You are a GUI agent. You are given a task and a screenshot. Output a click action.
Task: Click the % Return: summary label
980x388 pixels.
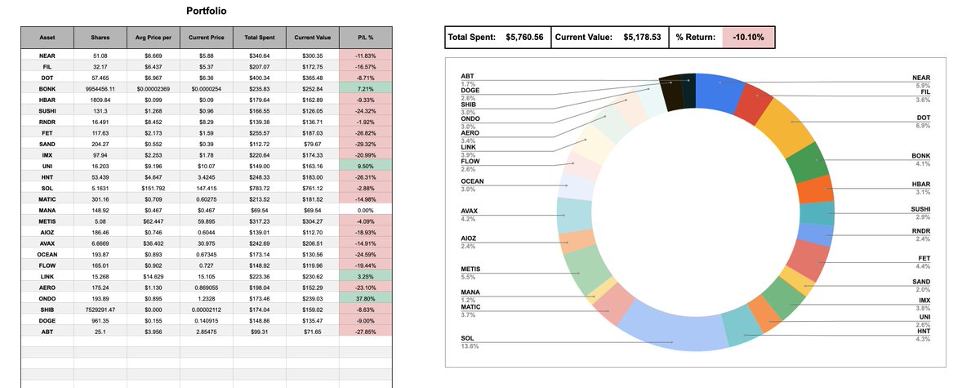697,37
